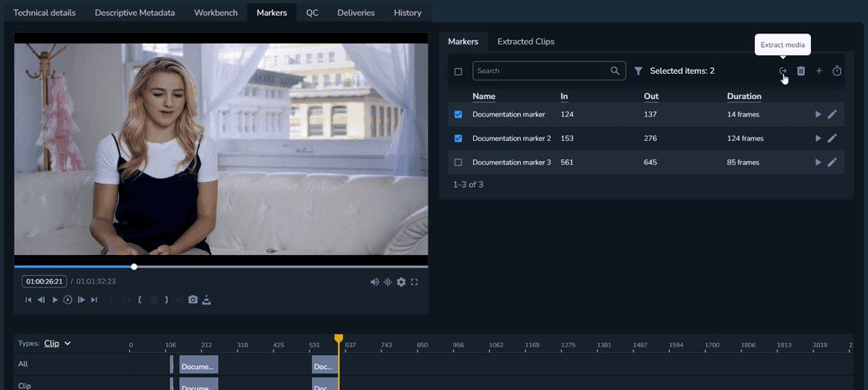The height and width of the screenshot is (390, 868).
Task: Add a new marker with plus icon
Action: click(x=819, y=71)
